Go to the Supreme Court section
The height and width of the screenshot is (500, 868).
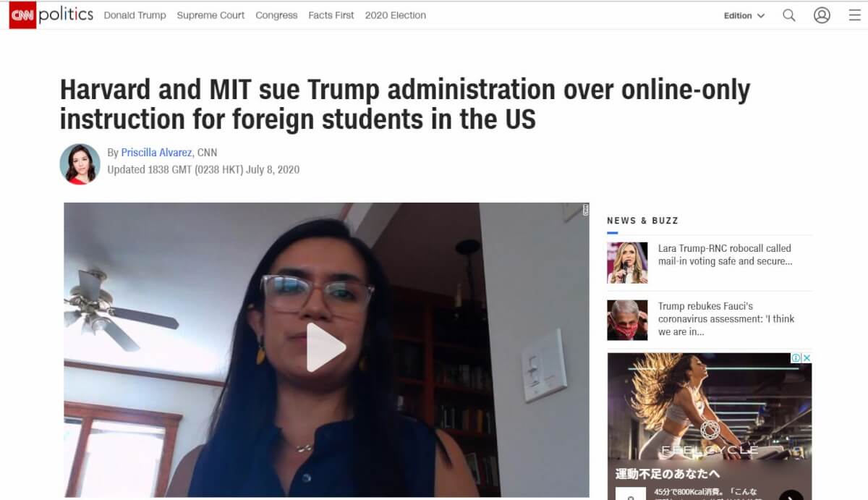click(210, 15)
